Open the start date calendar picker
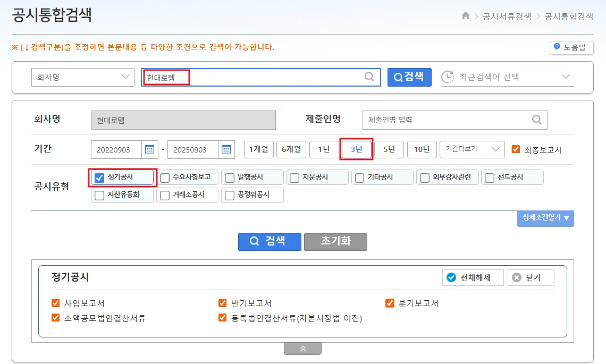 point(149,149)
